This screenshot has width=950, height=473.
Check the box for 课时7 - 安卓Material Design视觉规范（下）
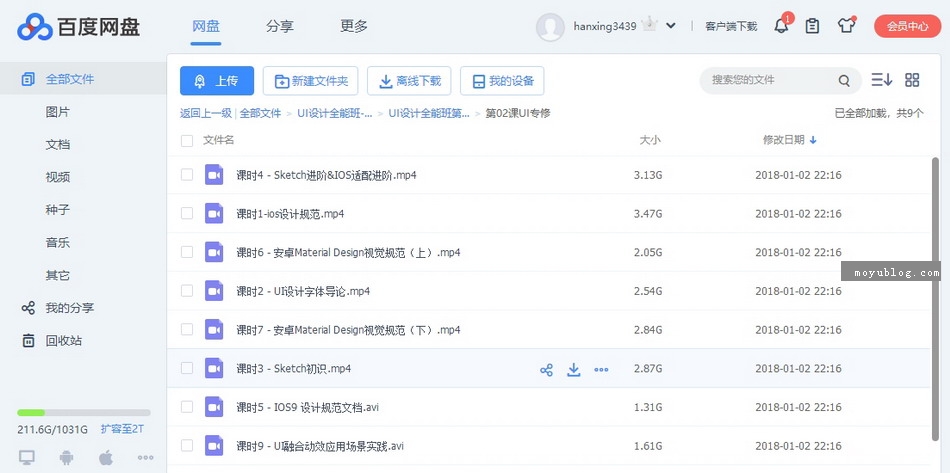pos(187,329)
